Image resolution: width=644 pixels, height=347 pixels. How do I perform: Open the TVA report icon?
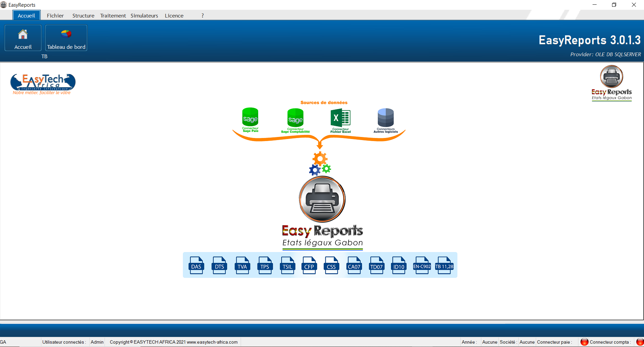tap(242, 265)
